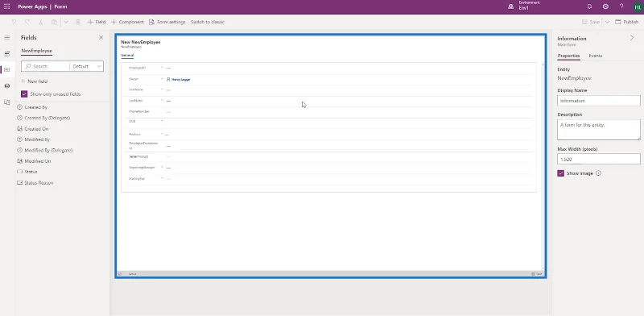
Task: Click the Show image info icon
Action: (598, 173)
